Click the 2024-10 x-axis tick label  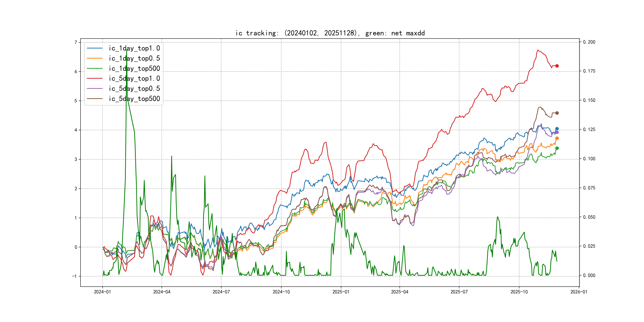(281, 292)
